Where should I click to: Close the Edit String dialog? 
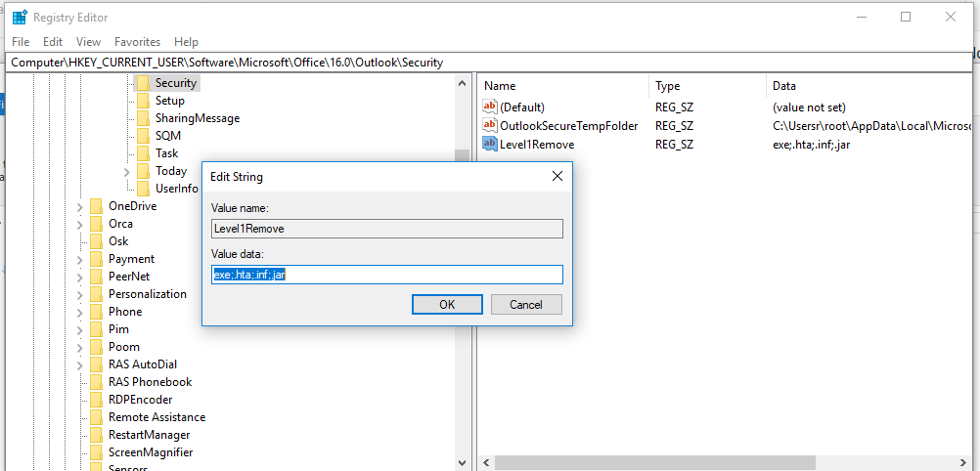(557, 176)
